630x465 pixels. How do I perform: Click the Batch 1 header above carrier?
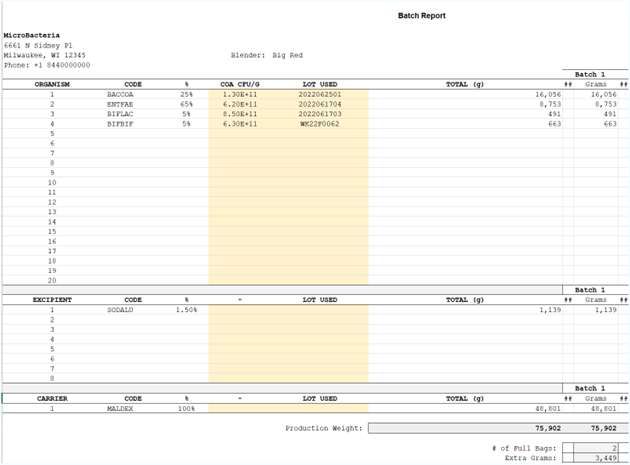pyautogui.click(x=590, y=388)
